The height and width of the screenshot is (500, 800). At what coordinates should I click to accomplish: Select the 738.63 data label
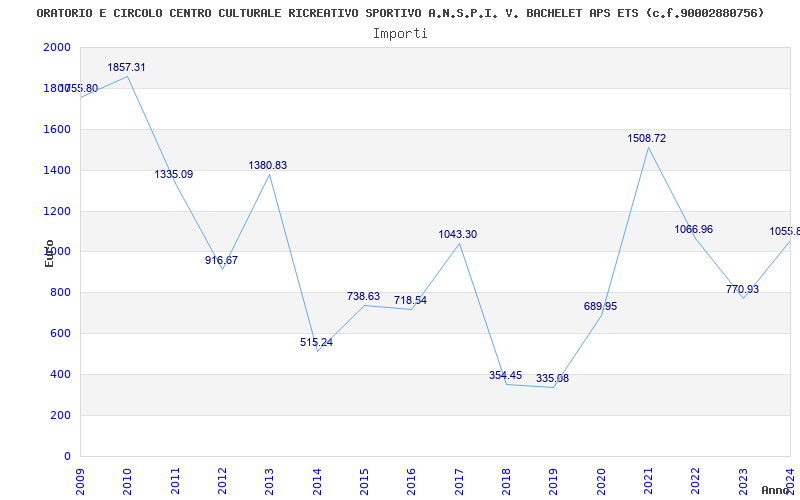363,296
